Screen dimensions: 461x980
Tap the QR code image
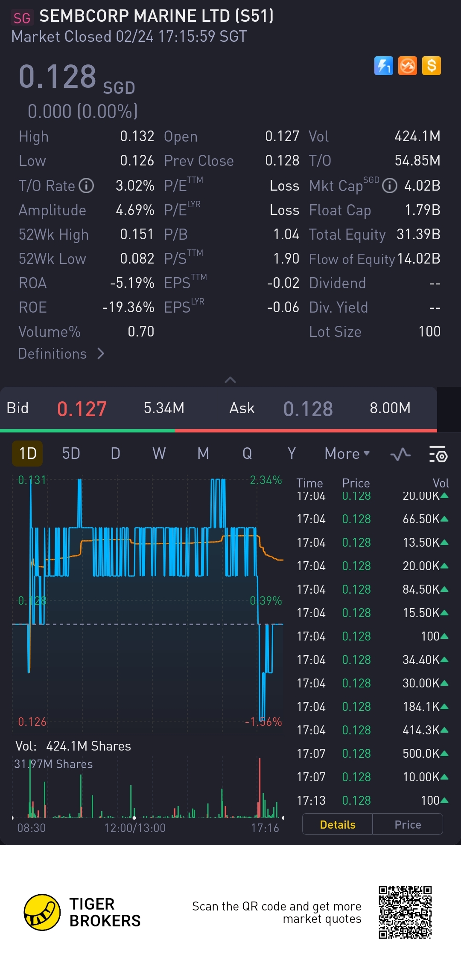click(x=405, y=912)
